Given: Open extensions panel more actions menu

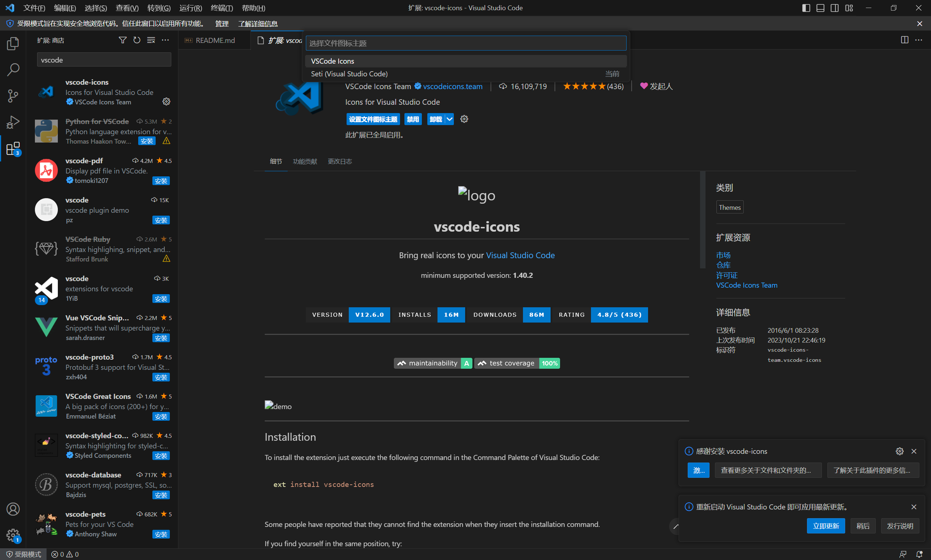Looking at the screenshot, I should click(165, 40).
